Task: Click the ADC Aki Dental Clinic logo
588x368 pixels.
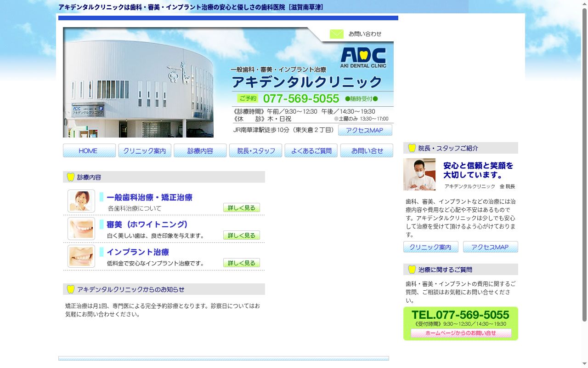Action: [363, 58]
